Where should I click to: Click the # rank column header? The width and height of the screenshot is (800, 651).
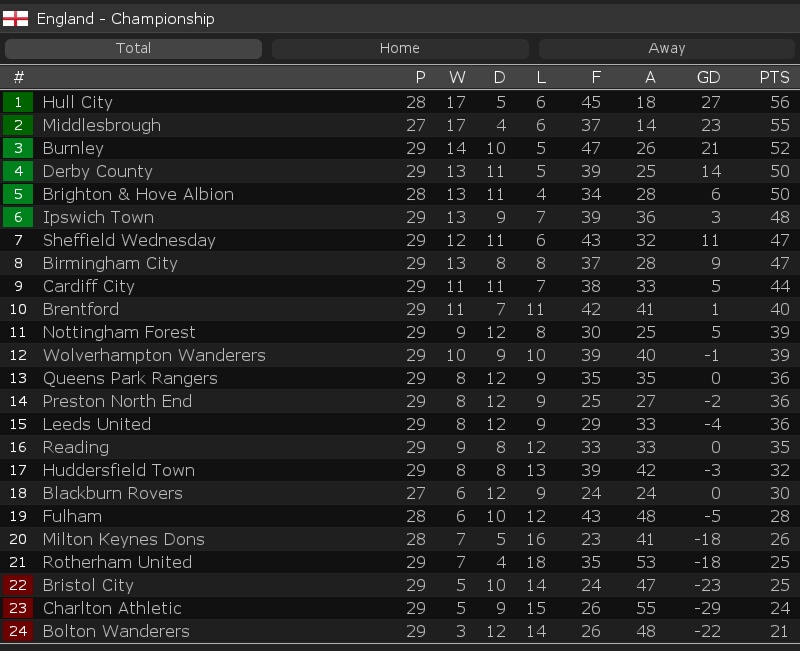[18, 77]
